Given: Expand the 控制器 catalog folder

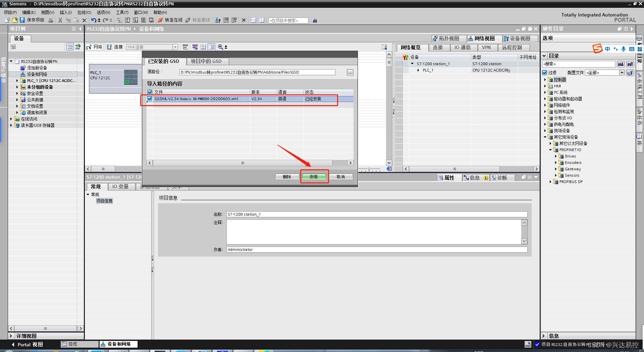Looking at the screenshot, I should pos(545,80).
